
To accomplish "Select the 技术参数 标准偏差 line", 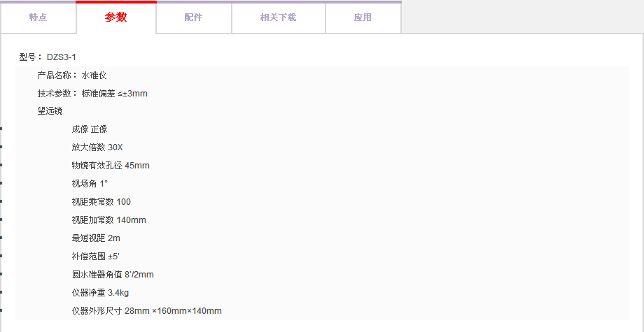I will (92, 93).
